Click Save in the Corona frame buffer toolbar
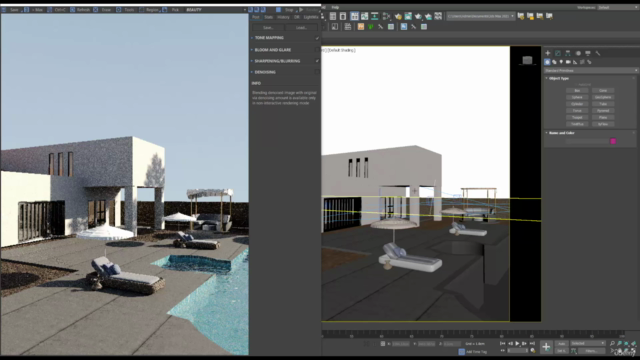 pos(11,9)
